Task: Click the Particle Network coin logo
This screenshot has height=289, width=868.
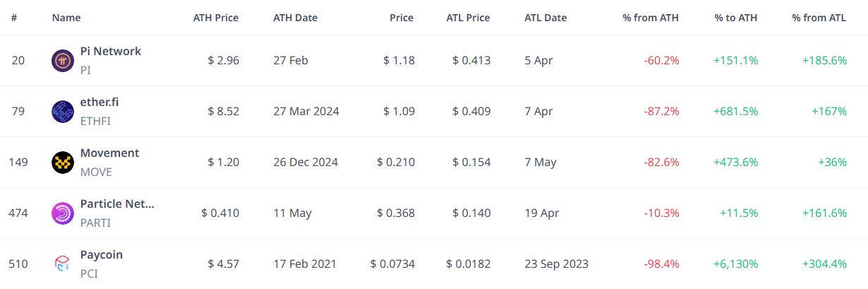Action: [x=63, y=213]
